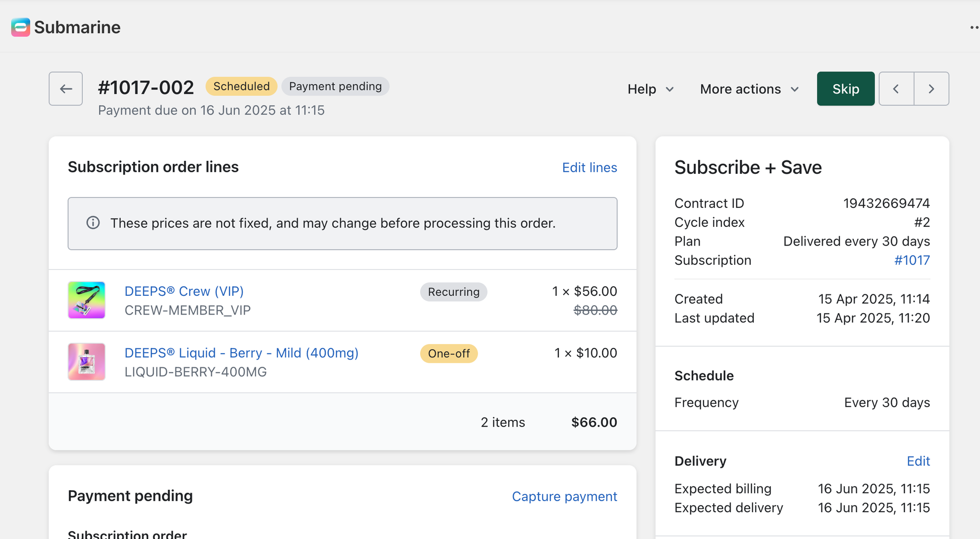Click the back arrow button

66,89
